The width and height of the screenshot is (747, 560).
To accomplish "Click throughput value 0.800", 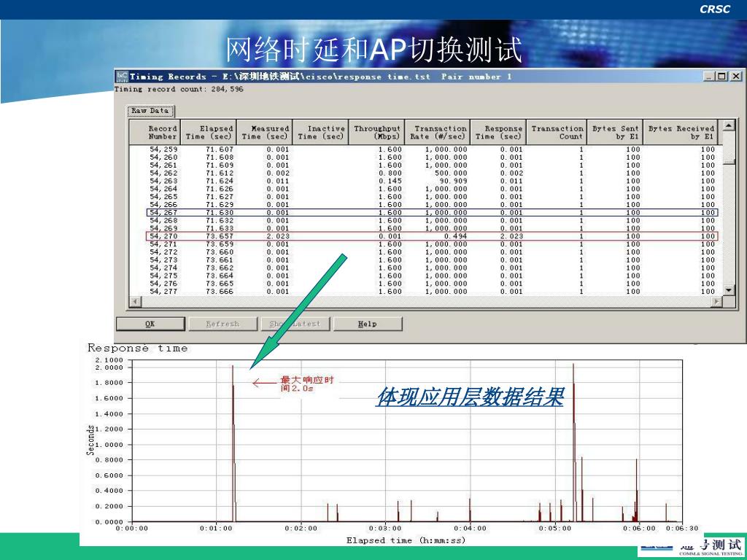I will [390, 174].
